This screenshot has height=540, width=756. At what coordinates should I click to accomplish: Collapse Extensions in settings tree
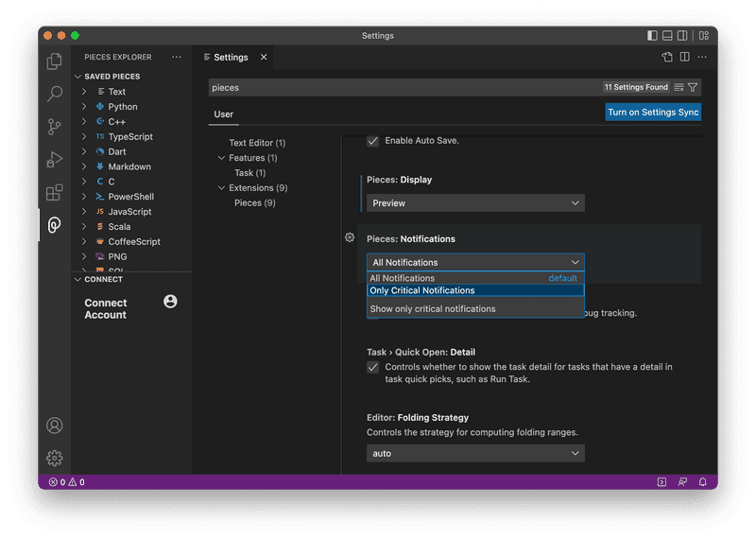click(x=221, y=187)
